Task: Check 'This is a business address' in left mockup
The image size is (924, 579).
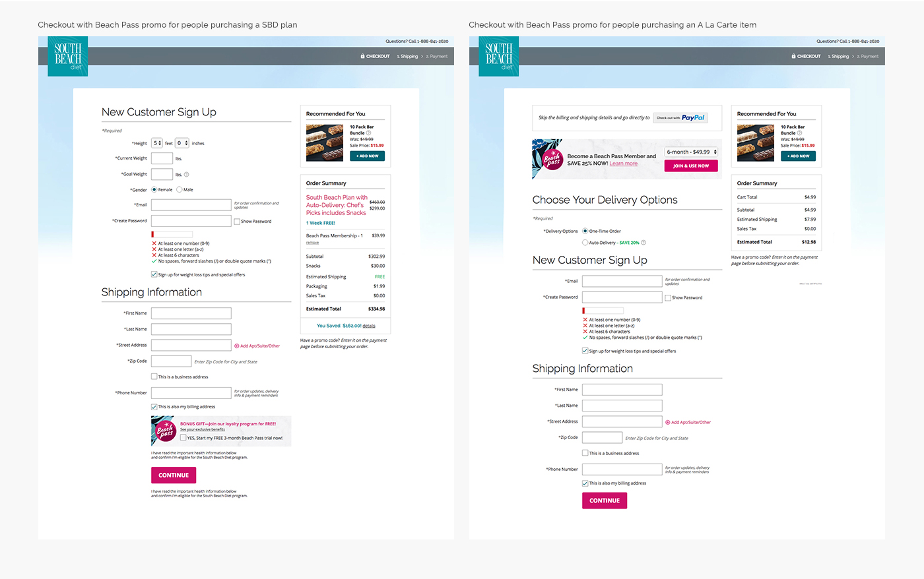Action: [x=154, y=377]
